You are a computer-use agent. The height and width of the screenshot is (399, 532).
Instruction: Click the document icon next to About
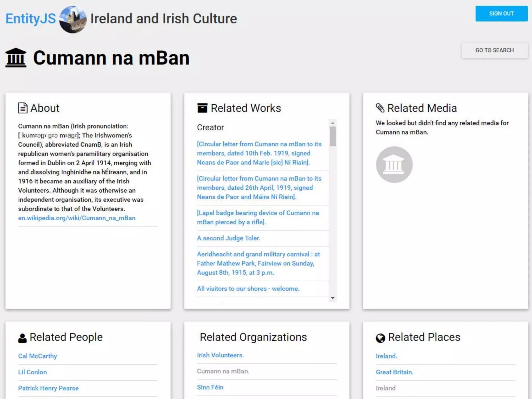coord(23,108)
